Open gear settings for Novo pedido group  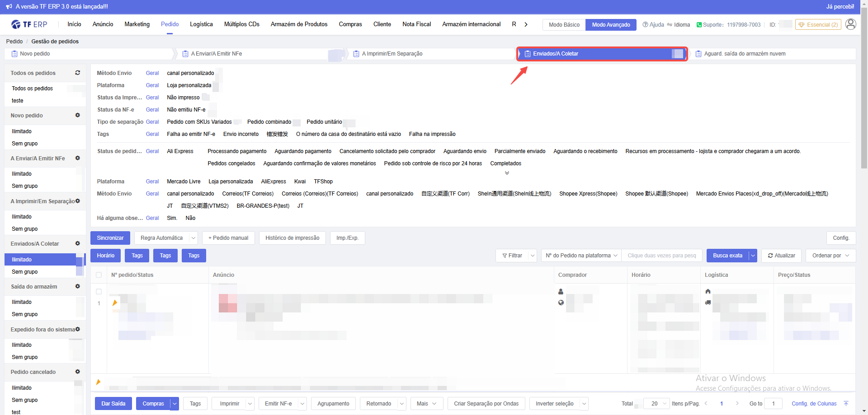(78, 115)
